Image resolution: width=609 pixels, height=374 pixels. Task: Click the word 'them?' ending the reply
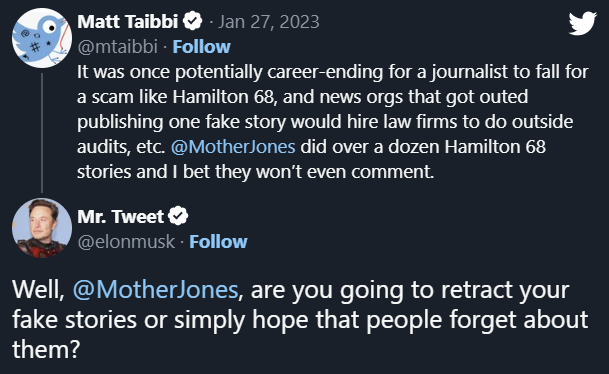pos(46,349)
